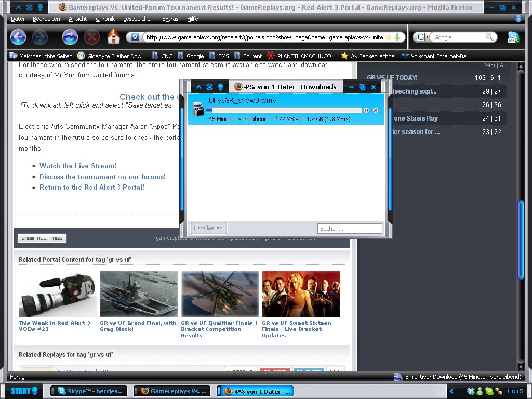Open the Google search engine dropdown
Screen dimensions: 532x399
pos(423,37)
